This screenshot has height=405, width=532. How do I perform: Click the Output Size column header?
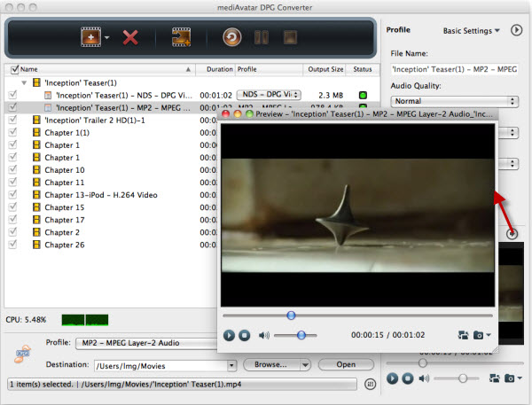[x=325, y=69]
